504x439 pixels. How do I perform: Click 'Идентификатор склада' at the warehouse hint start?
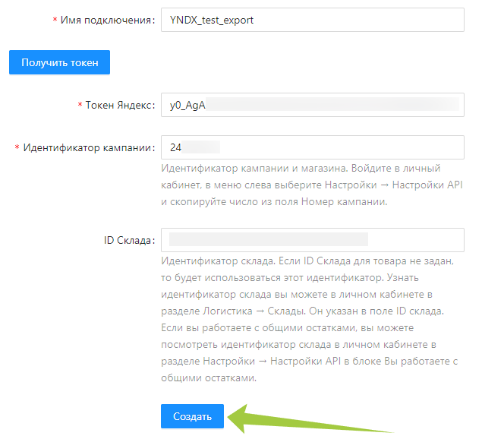coord(212,261)
